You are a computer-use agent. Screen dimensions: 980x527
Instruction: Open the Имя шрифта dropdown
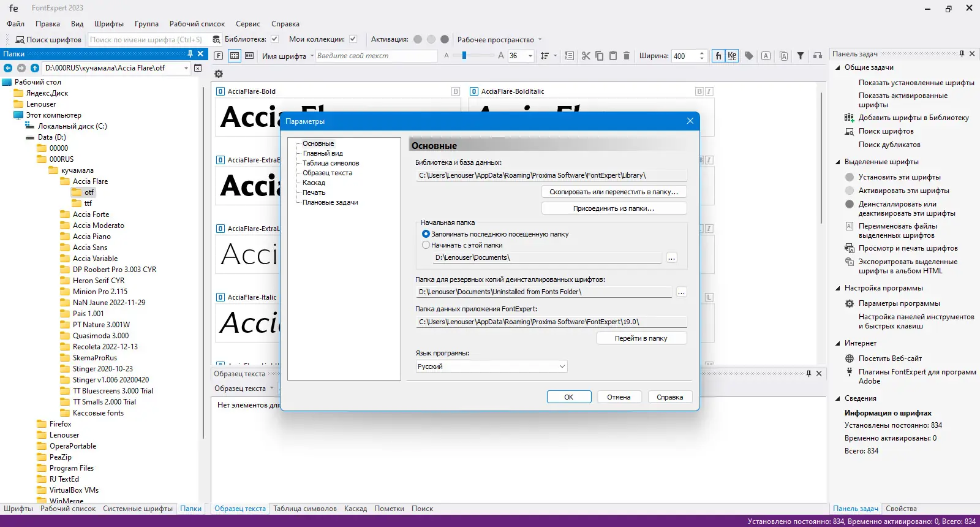(x=312, y=56)
